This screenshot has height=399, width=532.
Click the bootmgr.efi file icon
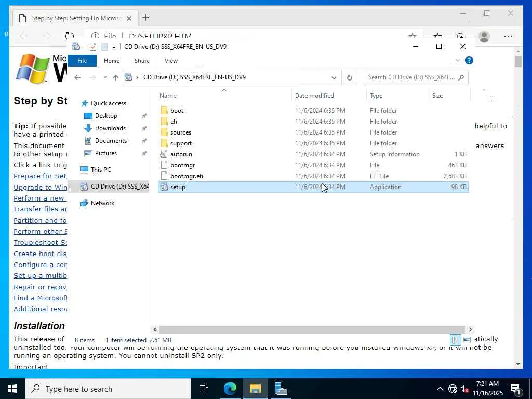pyautogui.click(x=164, y=176)
